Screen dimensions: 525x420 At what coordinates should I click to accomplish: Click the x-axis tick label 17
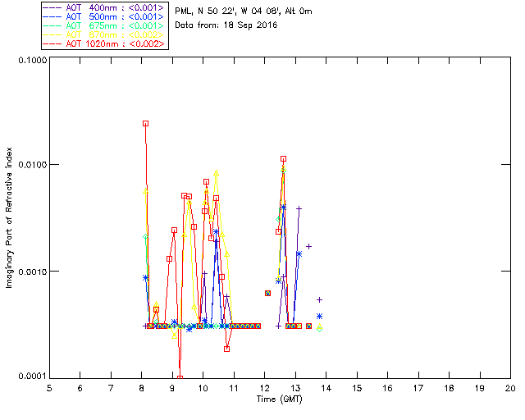pyautogui.click(x=418, y=388)
